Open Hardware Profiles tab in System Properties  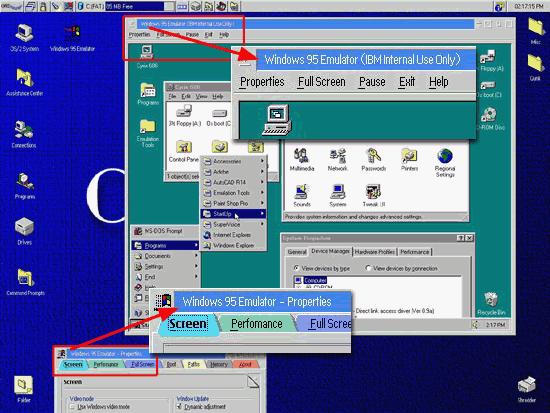[374, 252]
